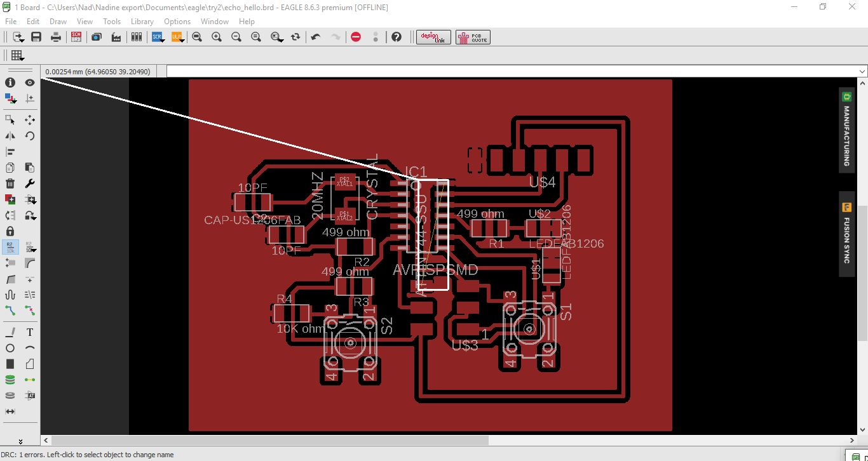Select the Rectangle tool
The height and width of the screenshot is (461, 868).
click(x=10, y=364)
